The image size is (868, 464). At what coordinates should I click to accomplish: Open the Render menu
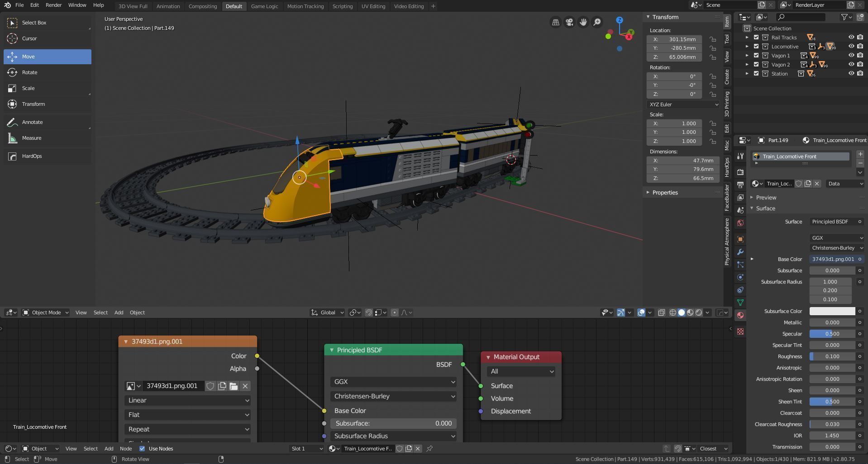(x=53, y=5)
